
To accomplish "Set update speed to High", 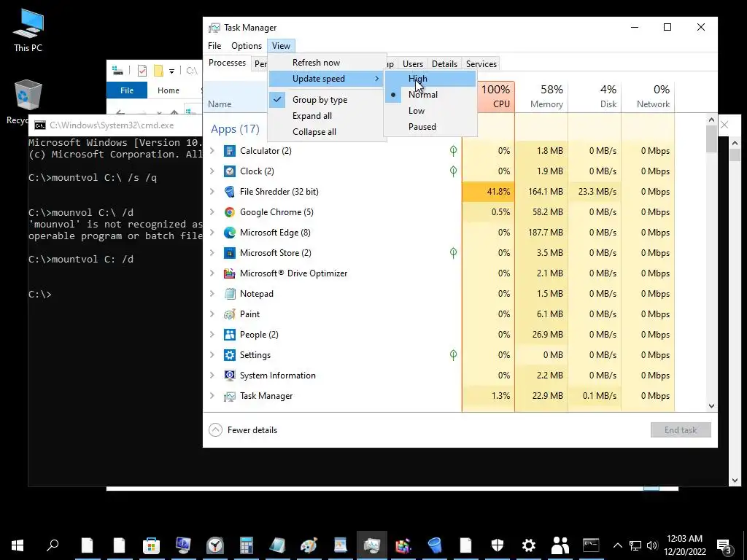I will pyautogui.click(x=430, y=79).
